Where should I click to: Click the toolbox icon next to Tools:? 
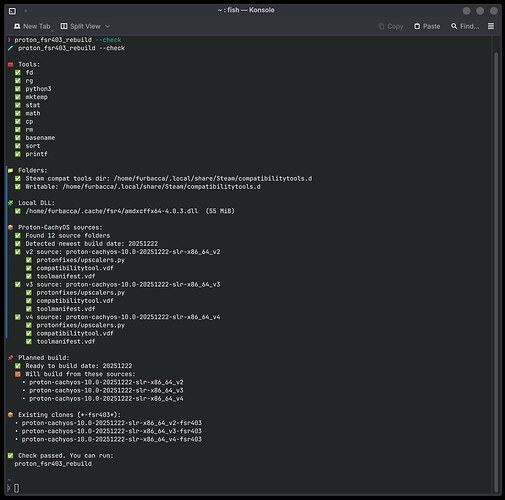point(11,64)
